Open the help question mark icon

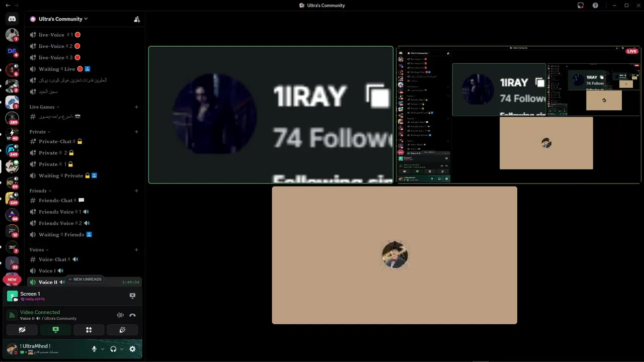tap(595, 6)
